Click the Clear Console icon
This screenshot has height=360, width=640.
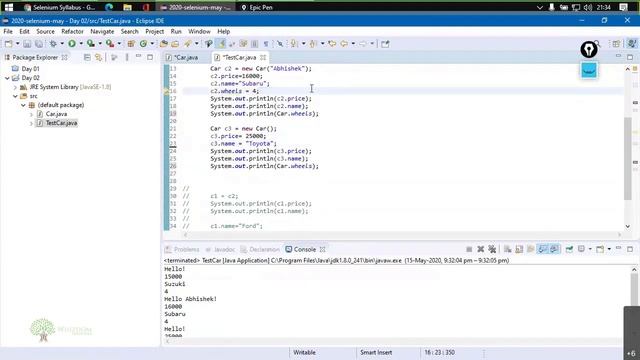coord(507,249)
